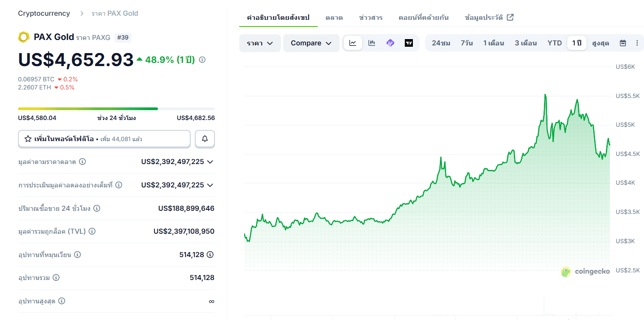This screenshot has height=320, width=644.
Task: Switch to the ตลาด tab
Action: [x=334, y=17]
